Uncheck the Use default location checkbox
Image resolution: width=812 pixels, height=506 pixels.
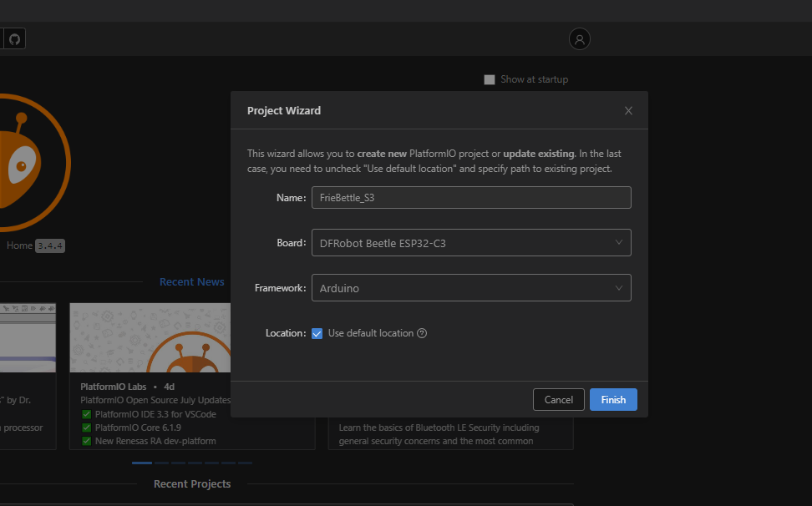tap(317, 334)
